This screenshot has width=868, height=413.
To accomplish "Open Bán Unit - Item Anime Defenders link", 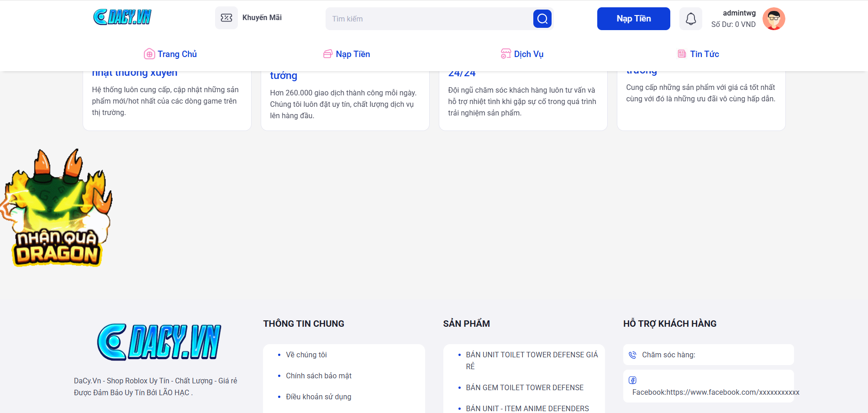I will click(x=527, y=408).
